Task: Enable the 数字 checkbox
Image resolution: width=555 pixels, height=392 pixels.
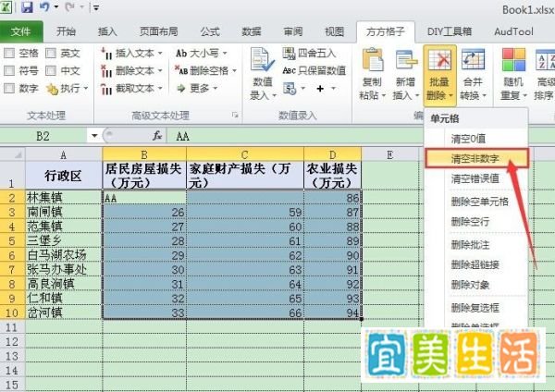Action: (x=9, y=88)
